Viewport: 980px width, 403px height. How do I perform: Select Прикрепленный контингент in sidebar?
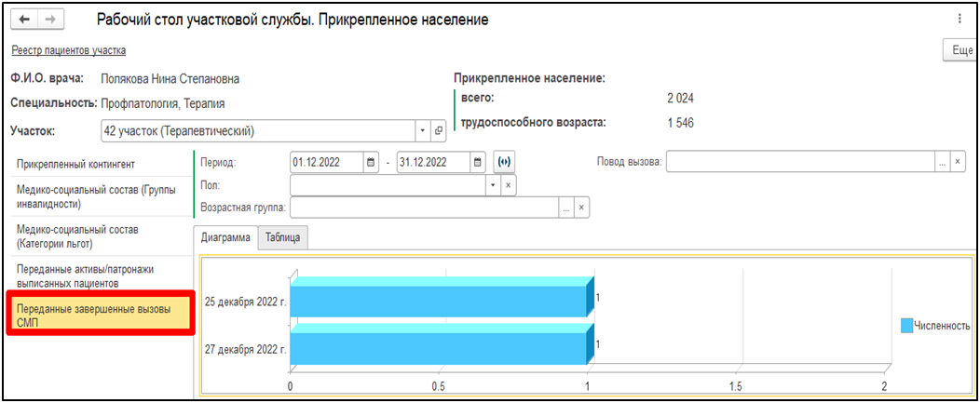coord(76,164)
